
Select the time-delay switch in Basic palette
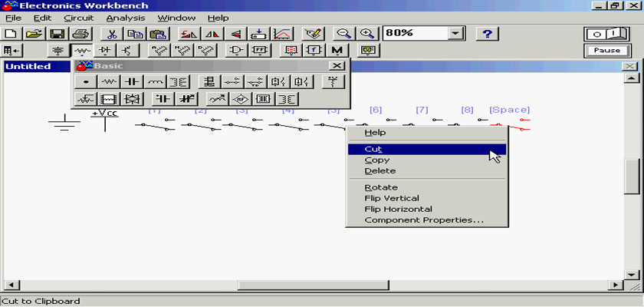pos(255,82)
